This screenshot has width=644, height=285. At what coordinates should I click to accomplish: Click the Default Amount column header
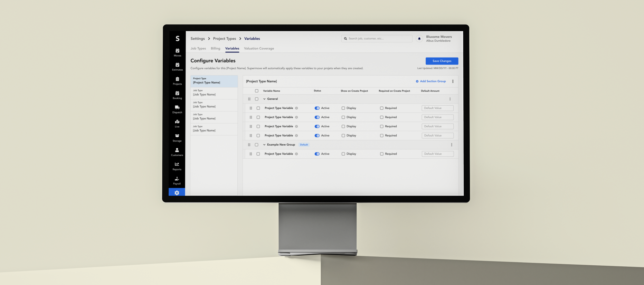coord(430,91)
